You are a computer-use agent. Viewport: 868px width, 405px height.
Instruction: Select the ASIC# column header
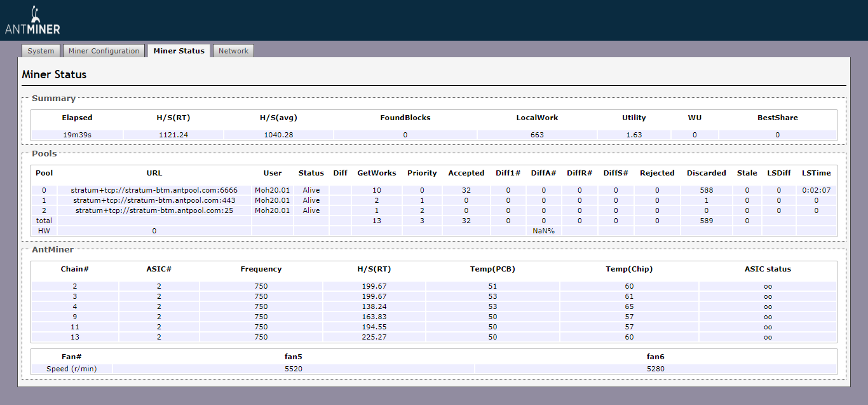click(x=159, y=269)
